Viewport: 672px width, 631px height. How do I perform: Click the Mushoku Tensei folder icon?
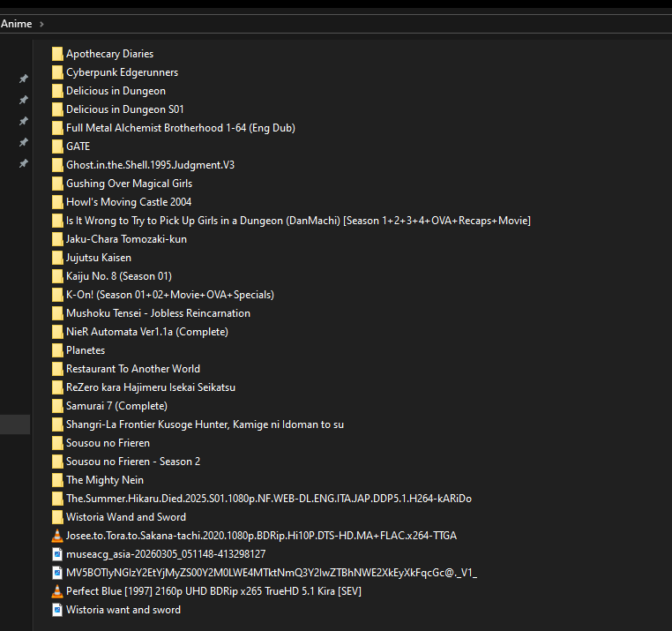(57, 313)
